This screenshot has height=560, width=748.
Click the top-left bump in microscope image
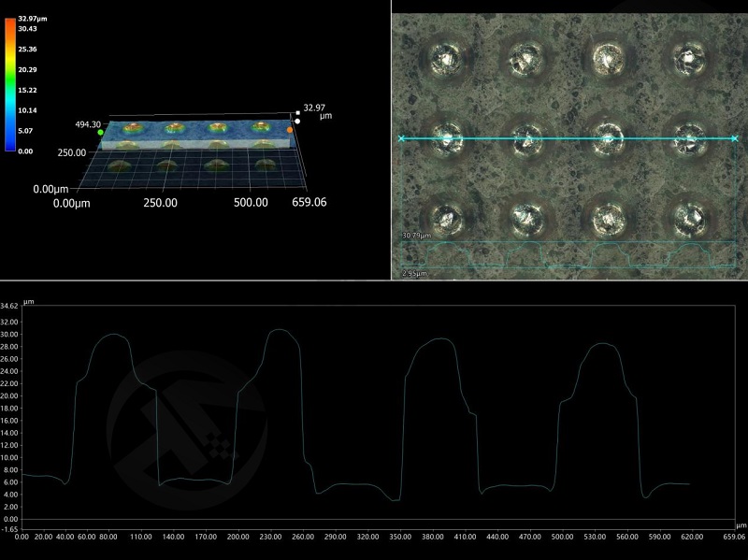coord(442,58)
